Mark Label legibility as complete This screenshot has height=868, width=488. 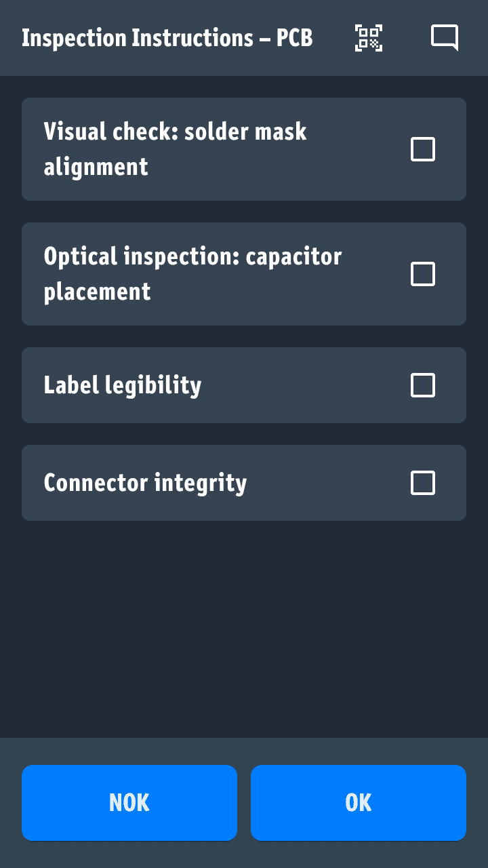pos(422,385)
